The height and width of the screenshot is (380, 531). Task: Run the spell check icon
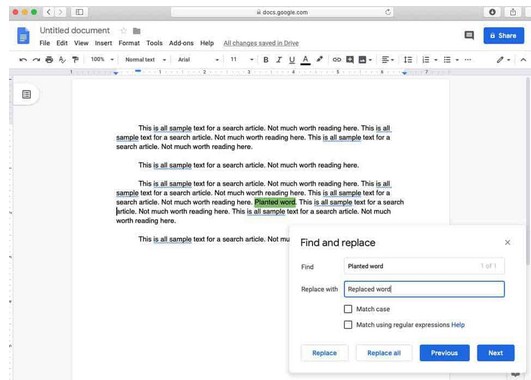click(62, 60)
